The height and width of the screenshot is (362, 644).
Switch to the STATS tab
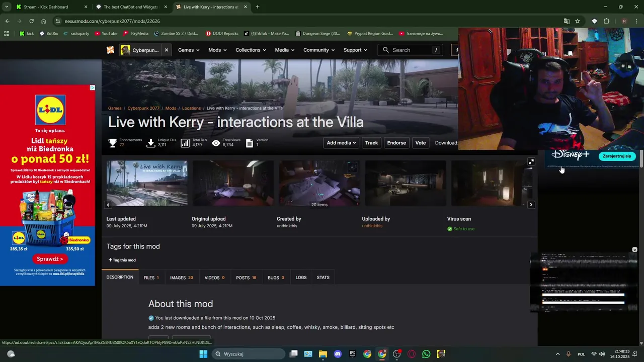[323, 278]
